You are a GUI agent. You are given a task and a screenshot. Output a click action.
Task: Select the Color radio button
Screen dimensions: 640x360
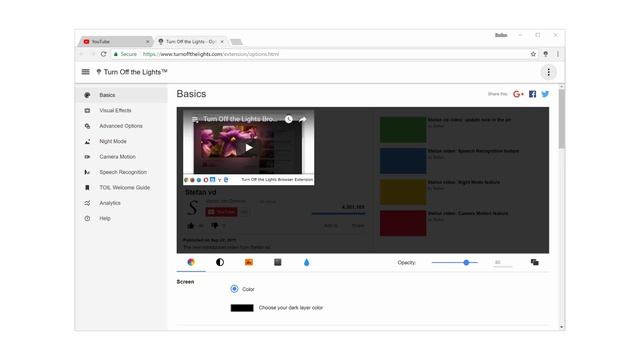(234, 289)
